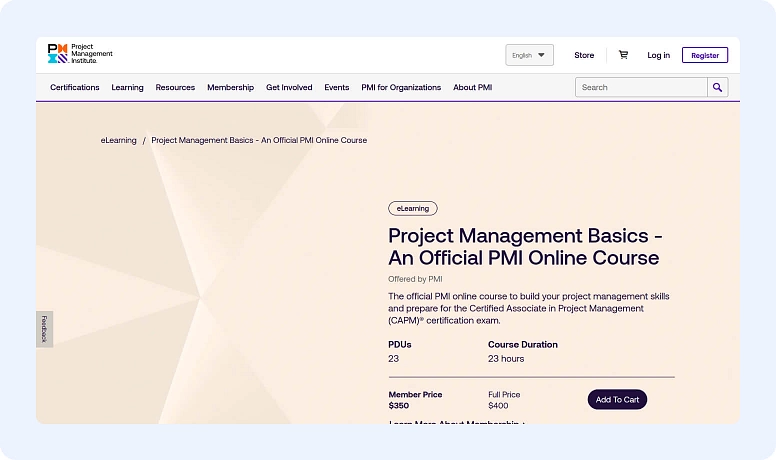Viewport: 776px width, 460px height.
Task: Open the English language dropdown
Action: coord(529,55)
